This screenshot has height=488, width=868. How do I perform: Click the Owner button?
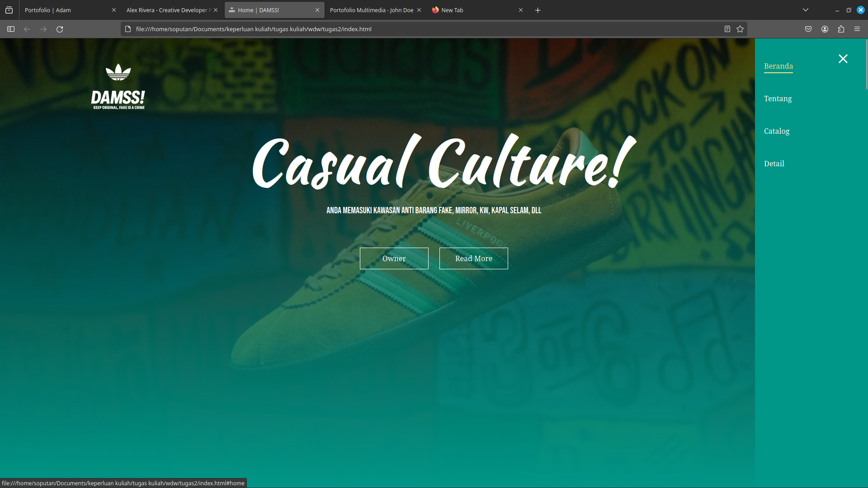[x=394, y=258]
